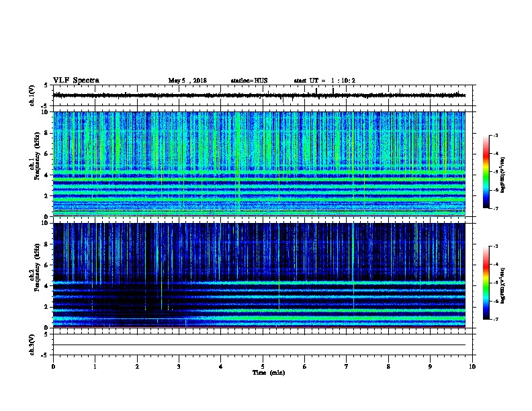Click the "8" kHz tick on ch.1 frequency axis
Viewport: 532px width, 411px height.
coord(46,133)
